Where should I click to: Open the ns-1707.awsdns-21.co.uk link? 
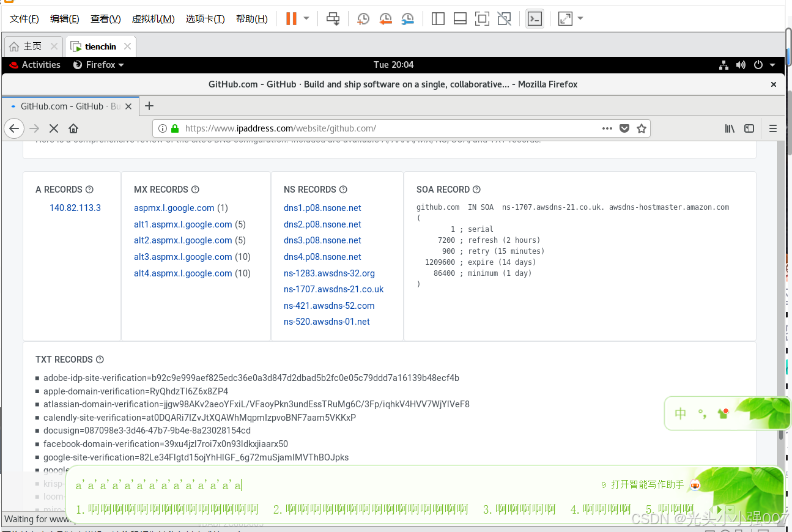(x=334, y=289)
